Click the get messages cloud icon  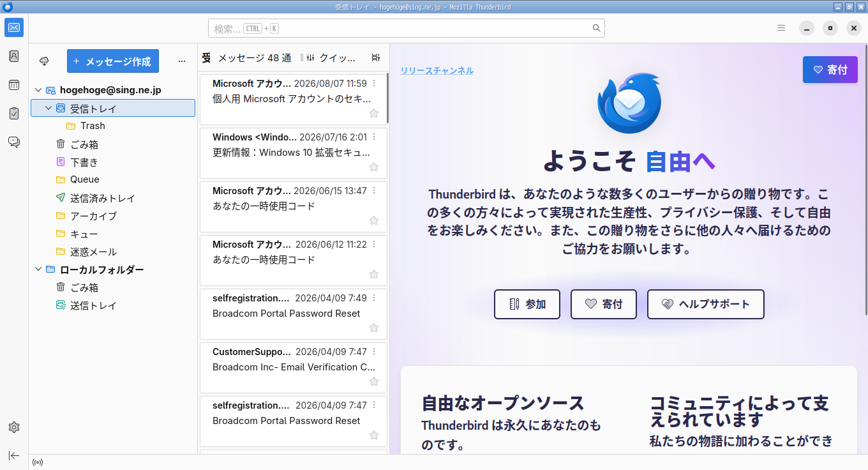tap(44, 61)
